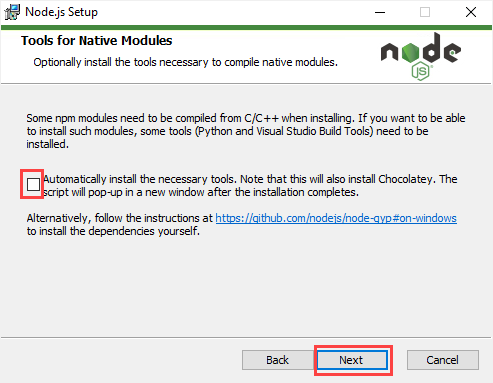Viewport: 493px width, 383px height.
Task: Click the 'Tools for Native Modules' heading
Action: point(97,41)
